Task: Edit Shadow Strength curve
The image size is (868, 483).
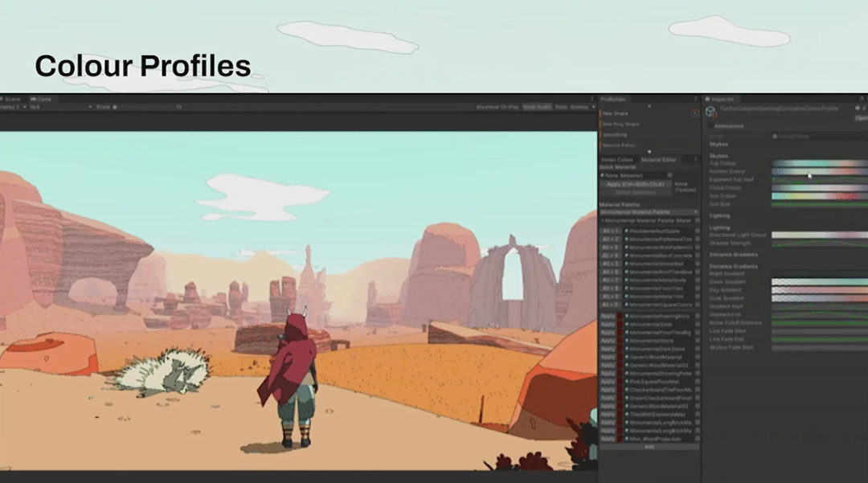Action: point(820,244)
